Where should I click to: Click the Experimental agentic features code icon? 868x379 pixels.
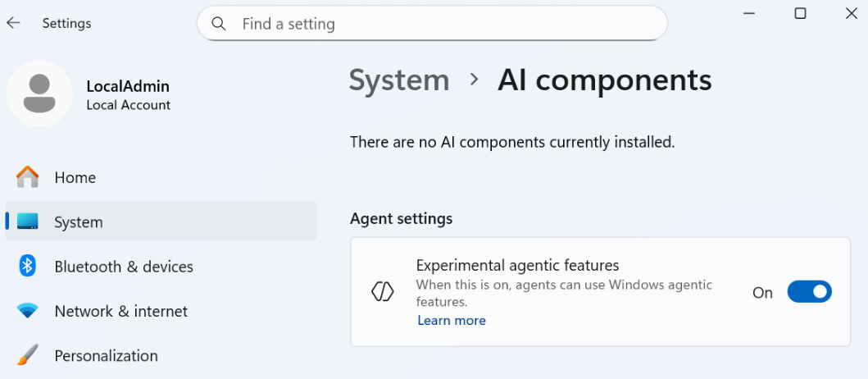383,291
